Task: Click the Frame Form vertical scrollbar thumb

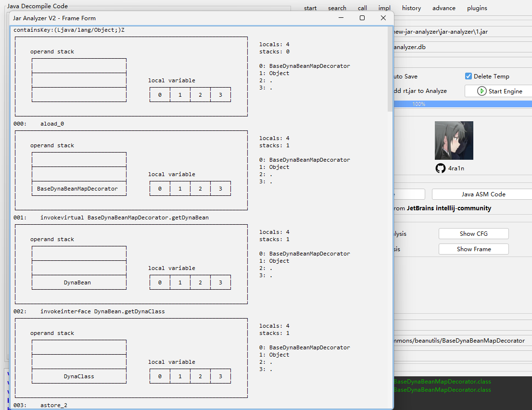Action: [x=390, y=69]
